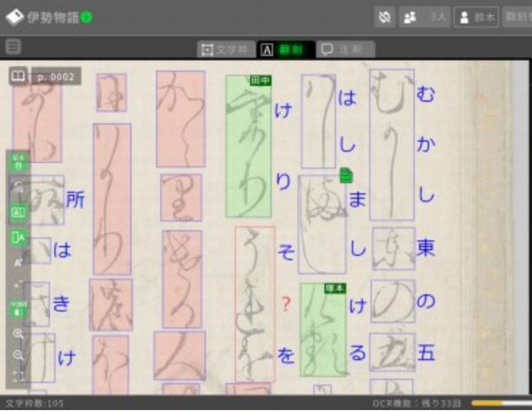Open the book page navigator icon
Image resolution: width=532 pixels, height=411 pixels.
click(18, 77)
